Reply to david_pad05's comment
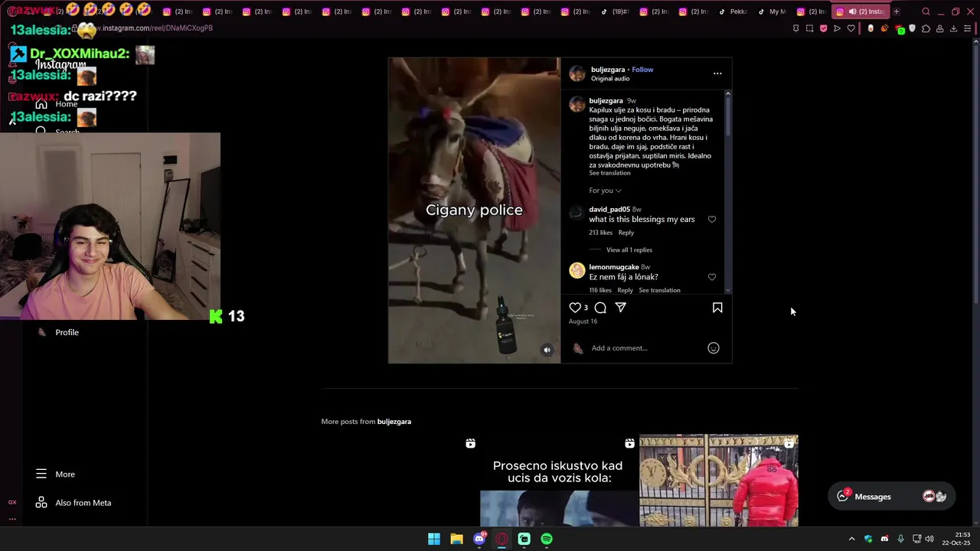This screenshot has width=980, height=551. pos(626,233)
